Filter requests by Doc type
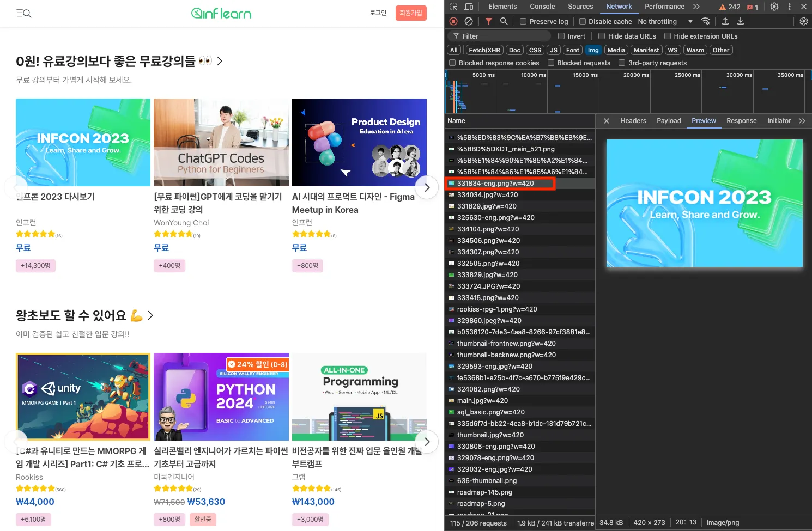 515,50
